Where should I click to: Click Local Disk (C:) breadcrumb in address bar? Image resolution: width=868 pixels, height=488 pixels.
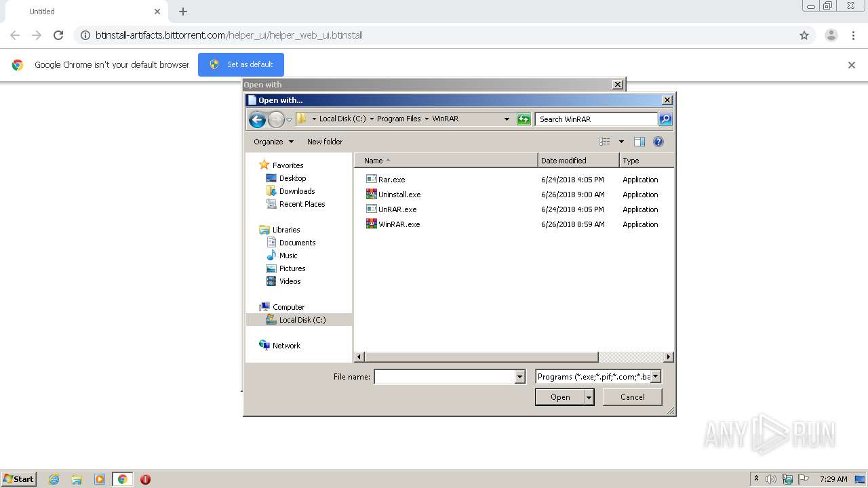342,119
